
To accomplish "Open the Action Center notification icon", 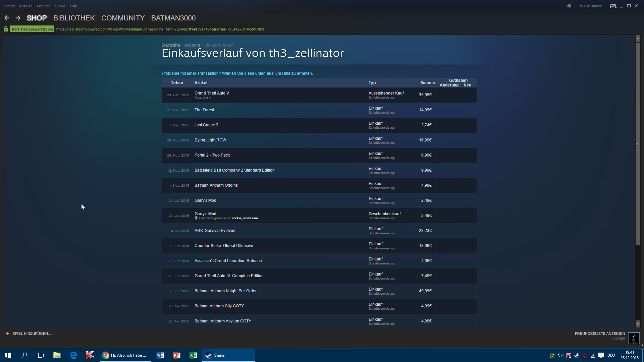I will point(601,355).
